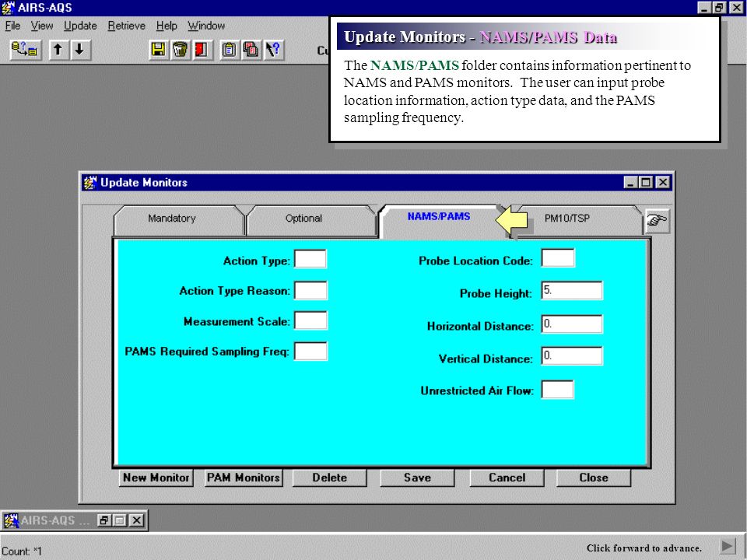Viewport: 747px width, 560px height.
Task: Click the PAMS Required Sampling Freq field
Action: (310, 352)
